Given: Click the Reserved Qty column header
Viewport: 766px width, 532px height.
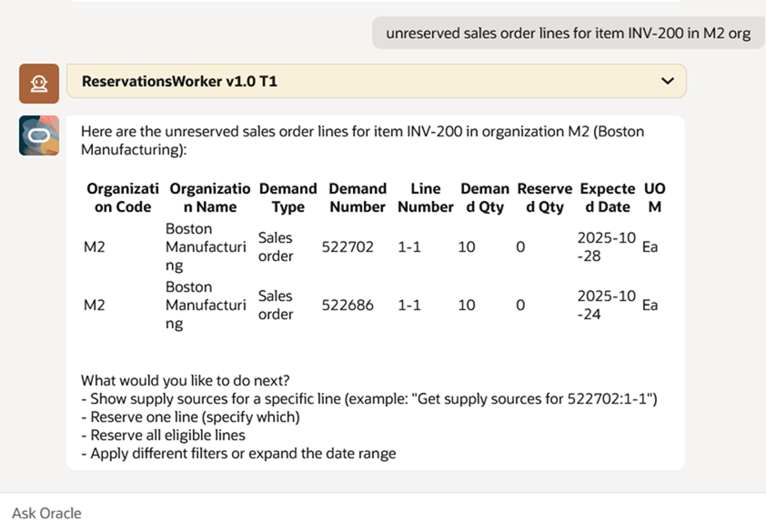Looking at the screenshot, I should coord(544,197).
